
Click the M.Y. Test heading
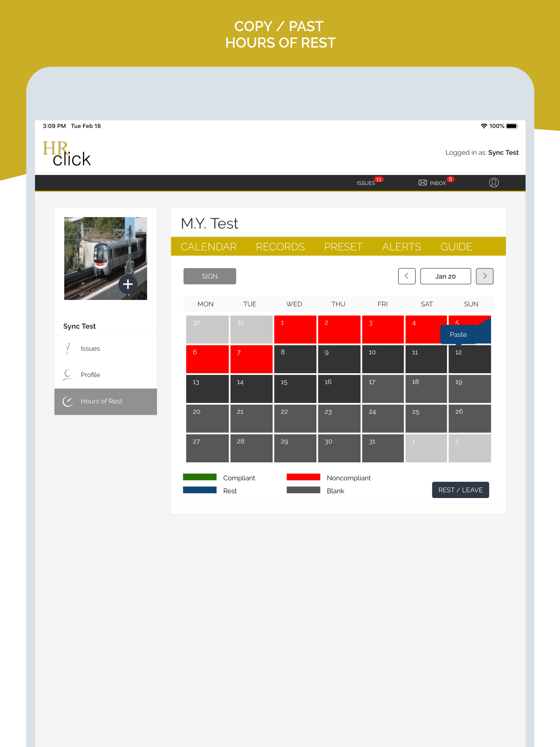tap(209, 224)
